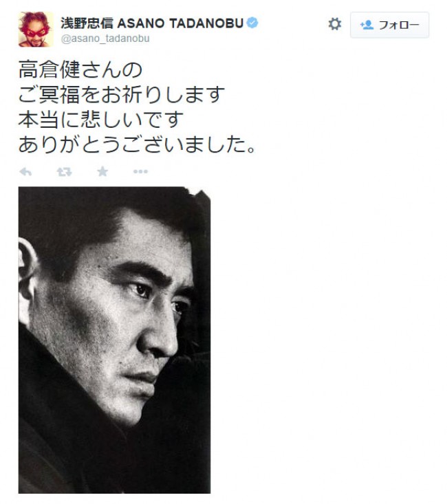Click the 浅野忠信 display name

(x=87, y=23)
